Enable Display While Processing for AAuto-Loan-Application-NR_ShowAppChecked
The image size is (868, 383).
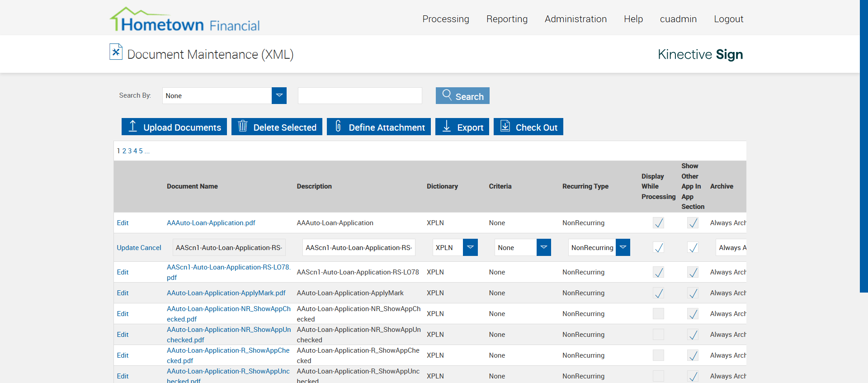click(x=658, y=314)
